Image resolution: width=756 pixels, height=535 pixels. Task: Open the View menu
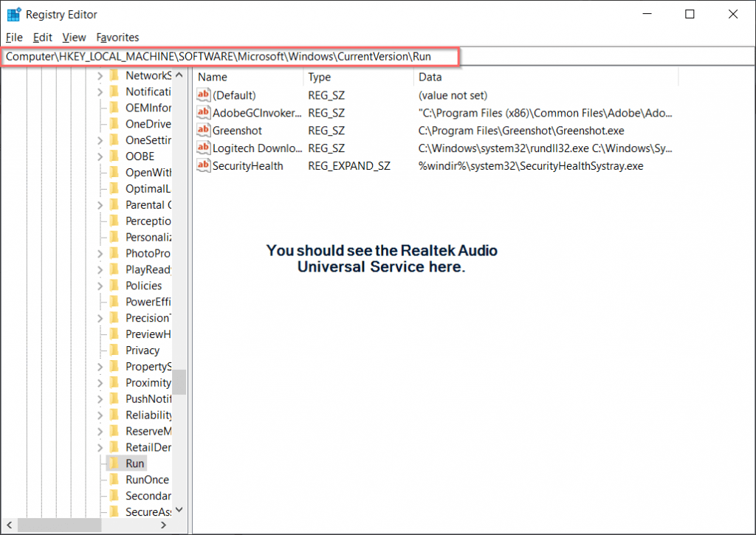pos(74,37)
